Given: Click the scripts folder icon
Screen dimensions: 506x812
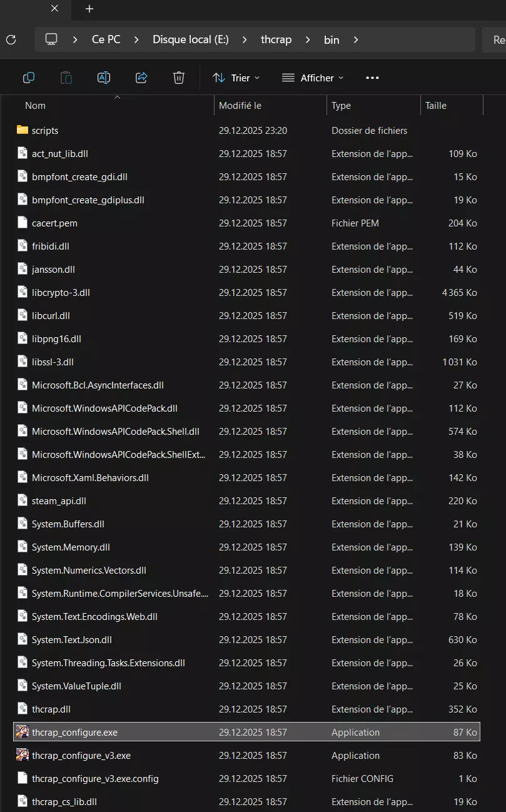Looking at the screenshot, I should (23, 130).
